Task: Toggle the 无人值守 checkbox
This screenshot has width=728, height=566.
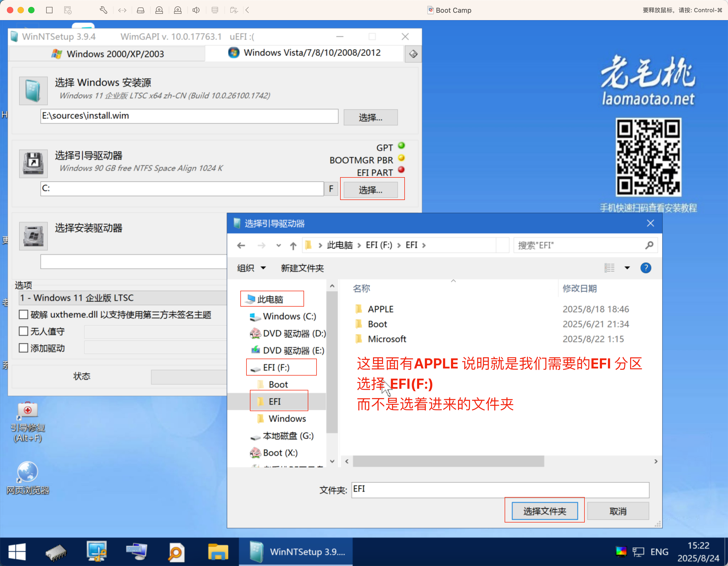Action: click(23, 331)
